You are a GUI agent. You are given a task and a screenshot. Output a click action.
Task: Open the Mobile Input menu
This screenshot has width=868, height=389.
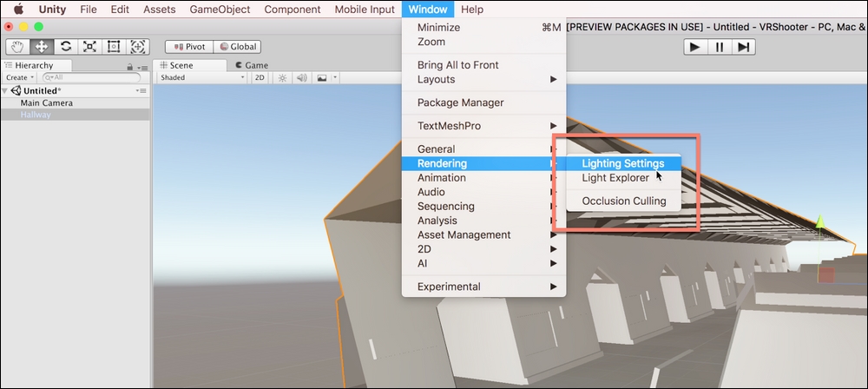(x=365, y=10)
